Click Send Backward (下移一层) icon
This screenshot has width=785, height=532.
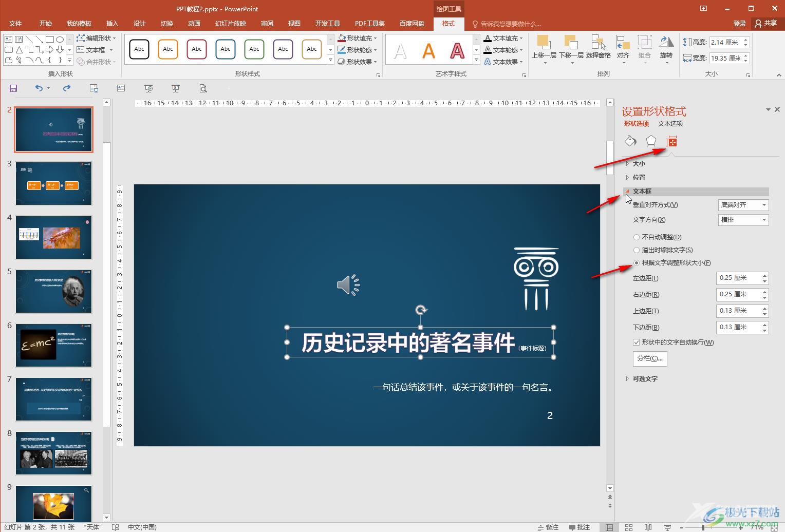pos(571,42)
